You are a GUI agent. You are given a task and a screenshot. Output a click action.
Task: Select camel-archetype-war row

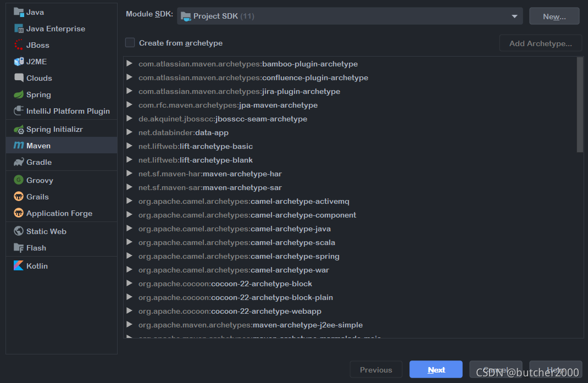pyautogui.click(x=350, y=270)
